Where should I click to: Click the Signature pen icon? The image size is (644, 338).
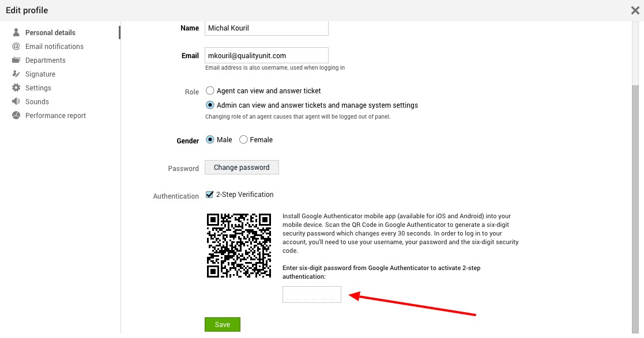click(x=16, y=74)
